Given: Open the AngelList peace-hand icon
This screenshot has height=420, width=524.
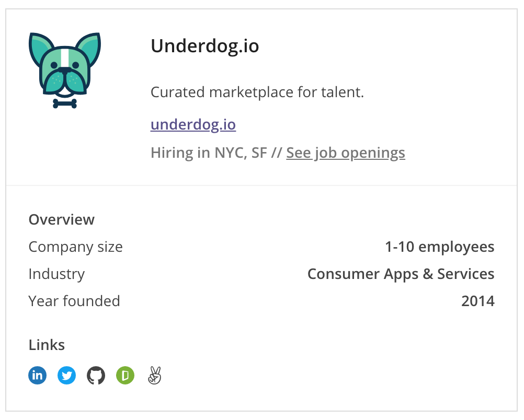Looking at the screenshot, I should (154, 375).
